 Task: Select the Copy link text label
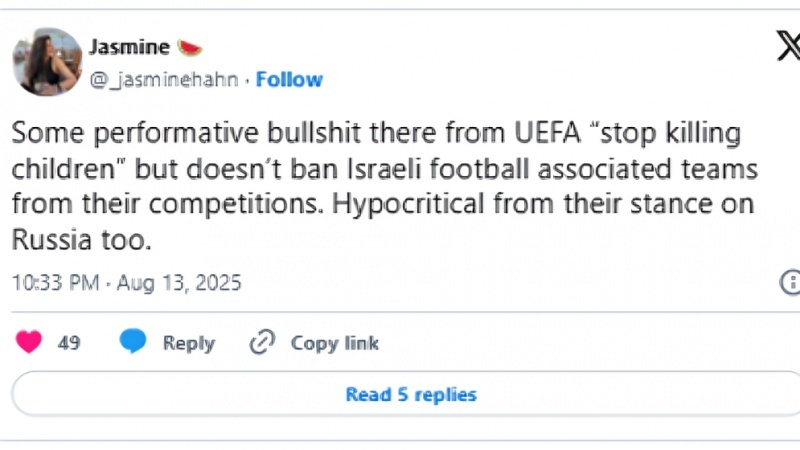[x=334, y=343]
